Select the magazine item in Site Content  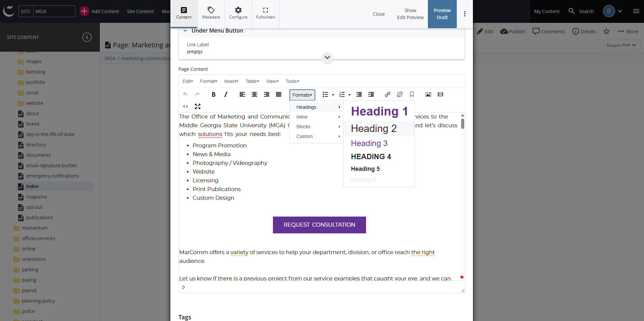click(37, 196)
